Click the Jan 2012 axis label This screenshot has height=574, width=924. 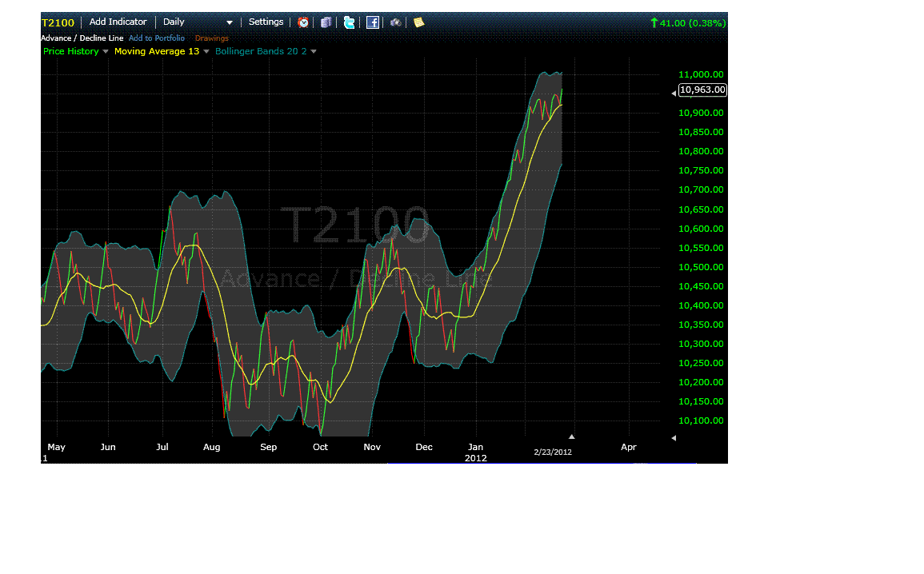pos(475,452)
